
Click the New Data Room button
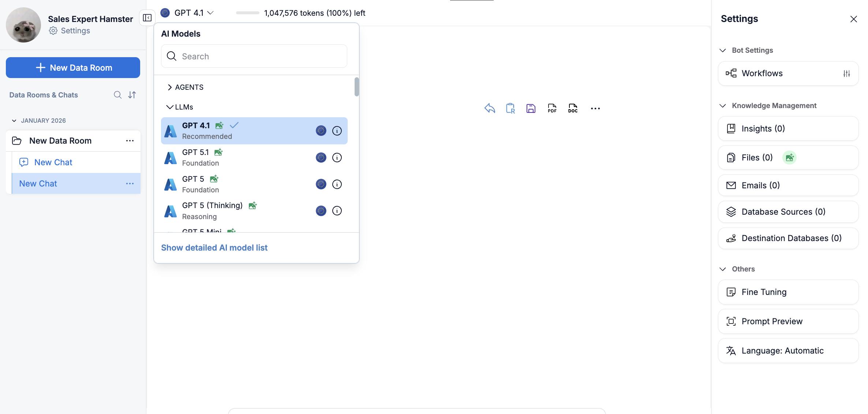click(73, 68)
